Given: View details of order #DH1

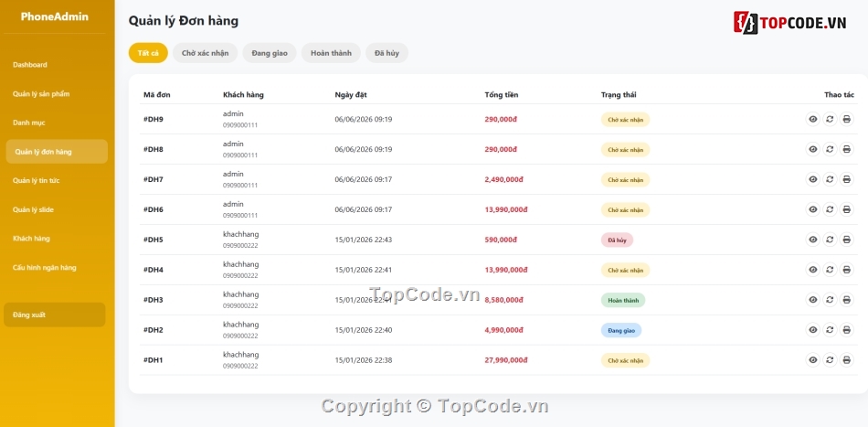Looking at the screenshot, I should point(812,360).
